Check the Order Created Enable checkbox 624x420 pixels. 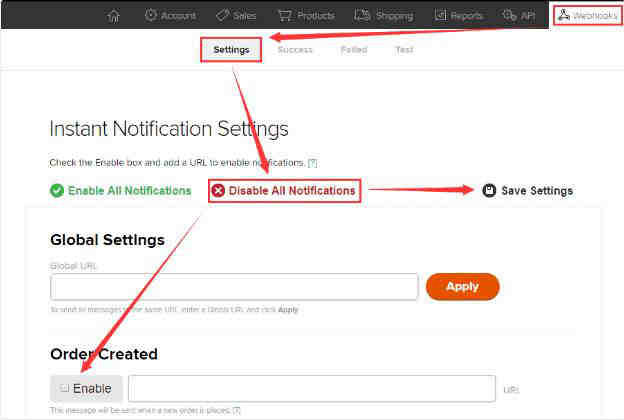[x=64, y=388]
